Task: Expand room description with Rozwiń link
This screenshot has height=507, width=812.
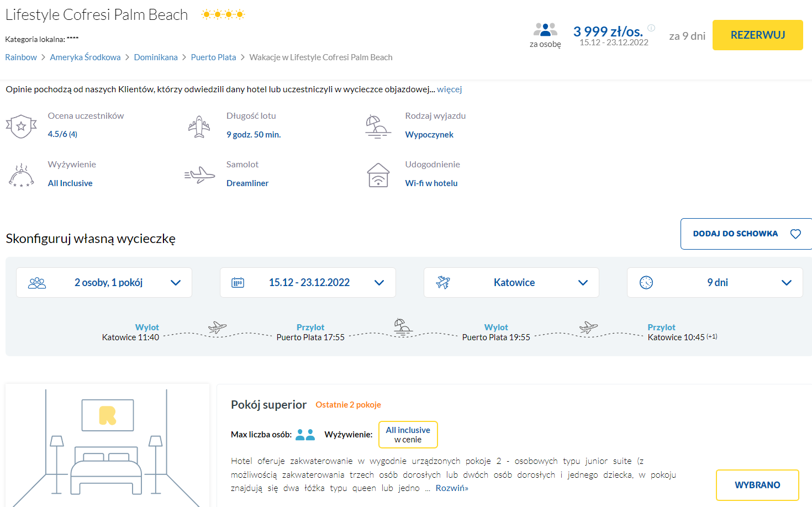Action: point(451,488)
